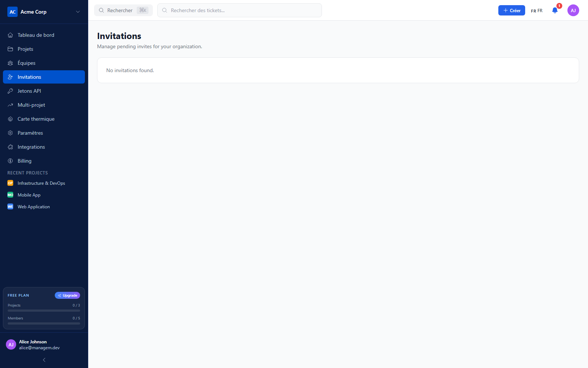This screenshot has width=588, height=368.
Task: Click the Créer button
Action: (512, 10)
